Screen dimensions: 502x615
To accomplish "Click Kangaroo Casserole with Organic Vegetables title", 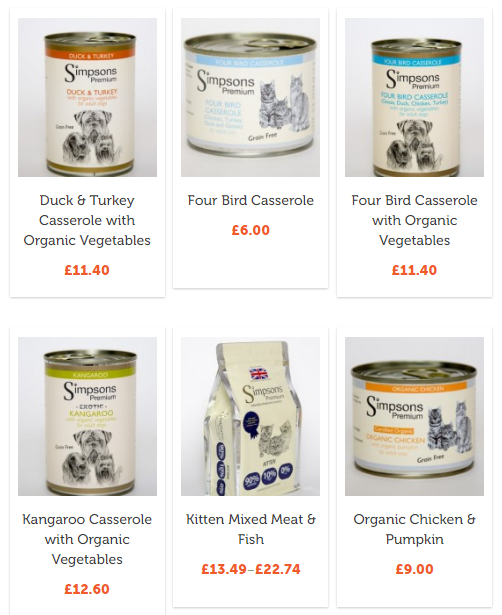I will (x=87, y=539).
